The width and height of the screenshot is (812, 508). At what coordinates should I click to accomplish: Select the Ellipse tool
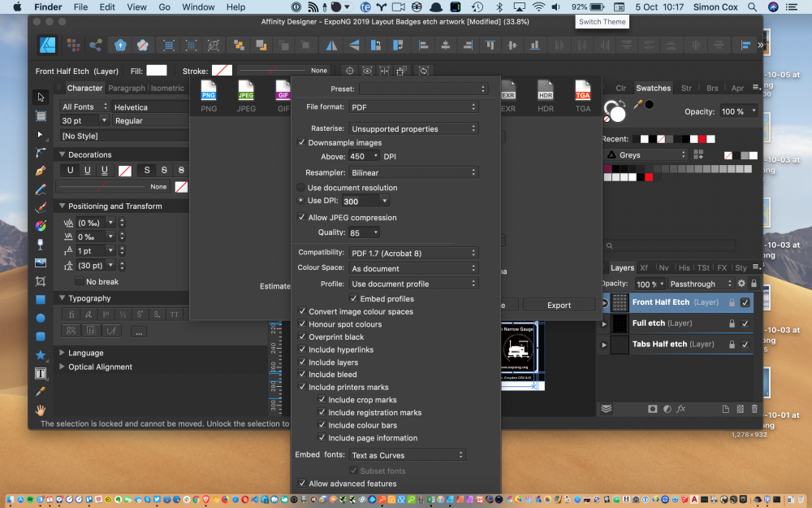click(41, 318)
